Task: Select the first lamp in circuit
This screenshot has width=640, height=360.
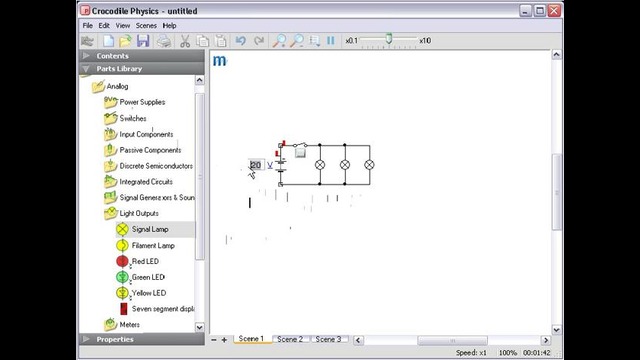Action: [x=320, y=165]
